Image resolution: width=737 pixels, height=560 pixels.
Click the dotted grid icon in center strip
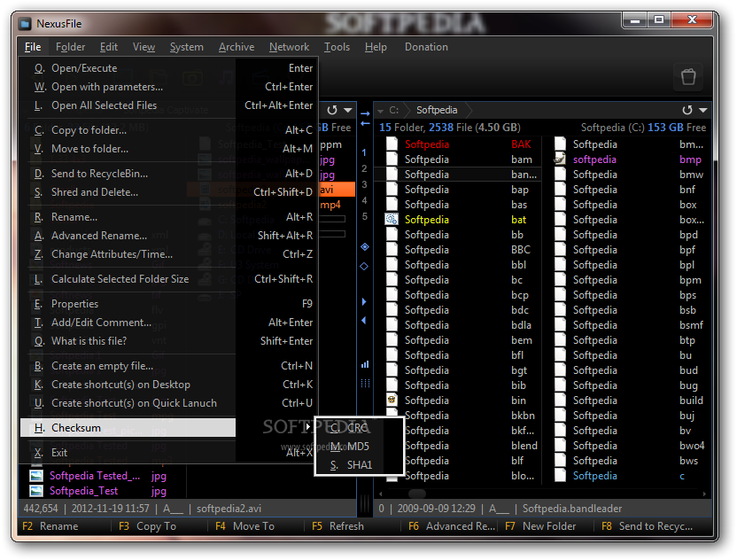pos(365,383)
